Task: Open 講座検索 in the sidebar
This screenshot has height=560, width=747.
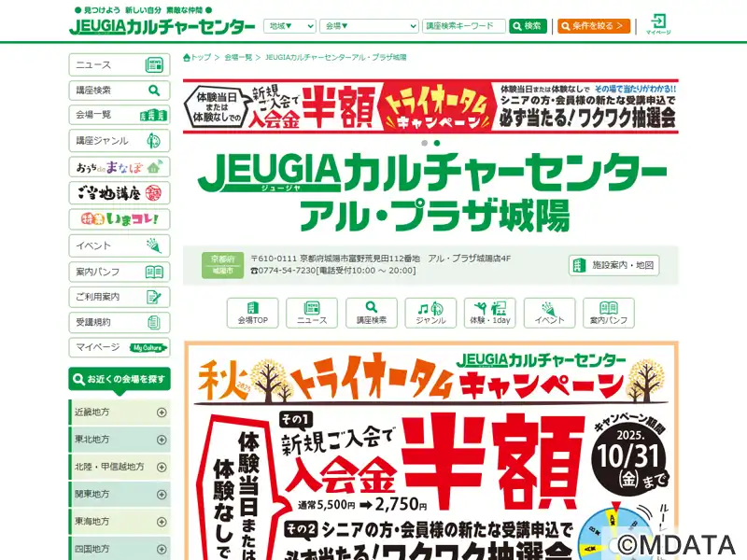Action: coord(120,90)
